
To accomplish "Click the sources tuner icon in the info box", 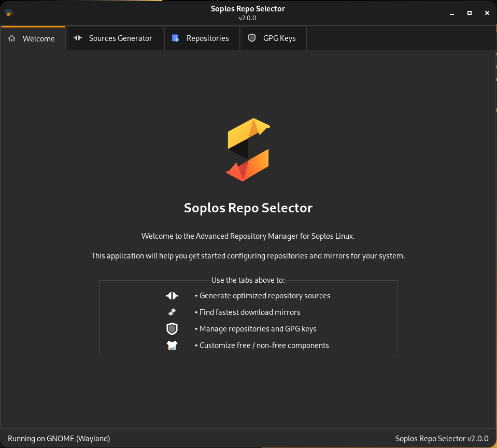I will (172, 296).
